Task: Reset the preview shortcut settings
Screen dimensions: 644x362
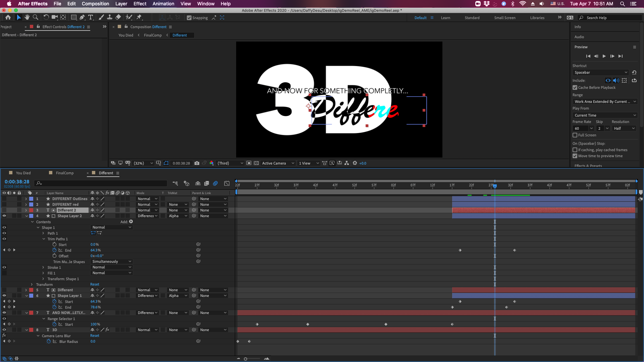Action: [x=634, y=72]
